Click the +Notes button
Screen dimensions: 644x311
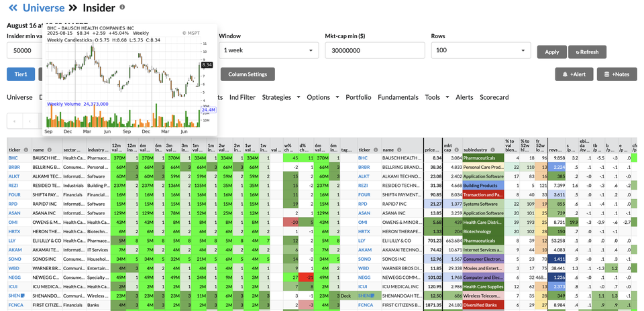(617, 74)
